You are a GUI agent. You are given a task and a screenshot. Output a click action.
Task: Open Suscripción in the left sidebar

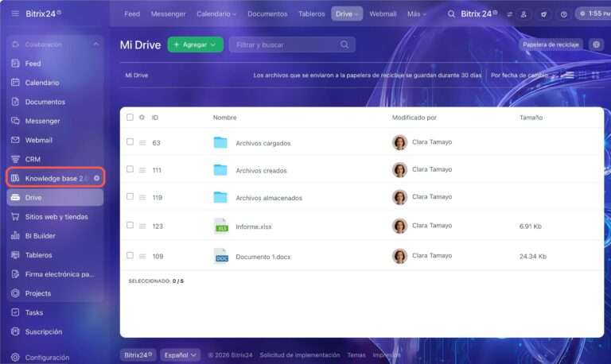55,331
